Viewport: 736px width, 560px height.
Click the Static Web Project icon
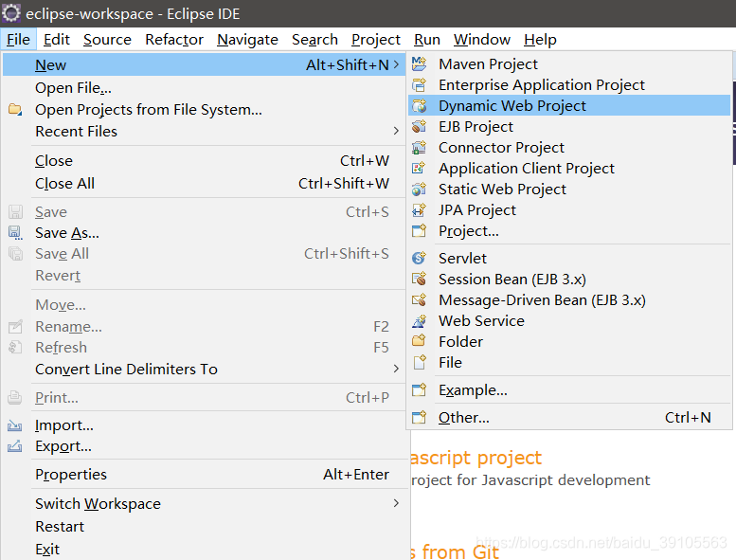(419, 190)
